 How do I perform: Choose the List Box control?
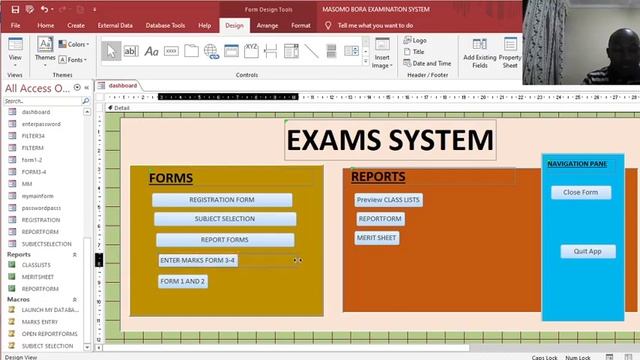(351, 51)
